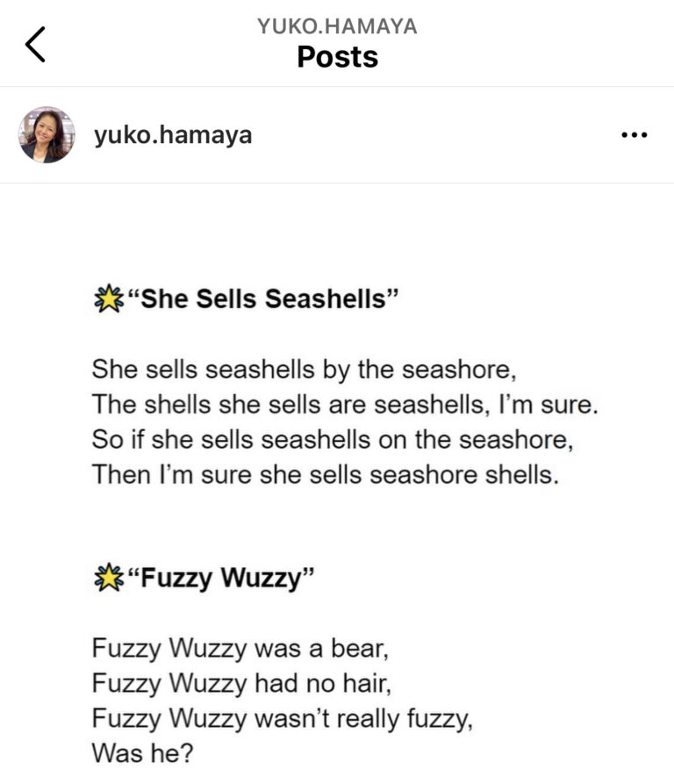Click the word "Then" in the poem
This screenshot has width=674, height=784.
(x=118, y=475)
